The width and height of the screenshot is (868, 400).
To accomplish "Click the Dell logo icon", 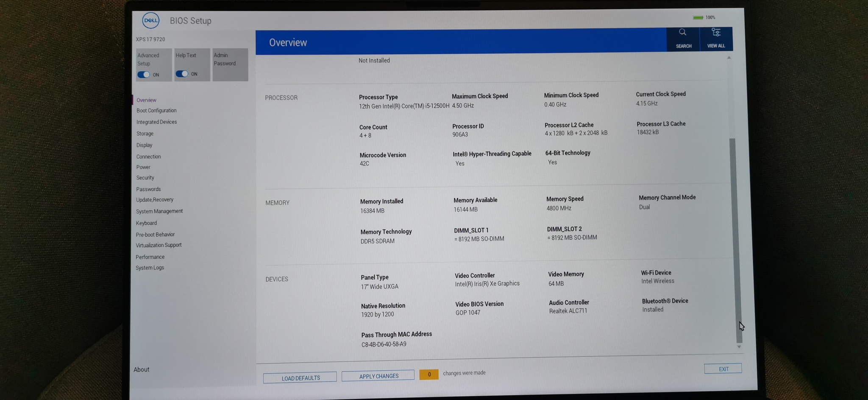I will 151,20.
